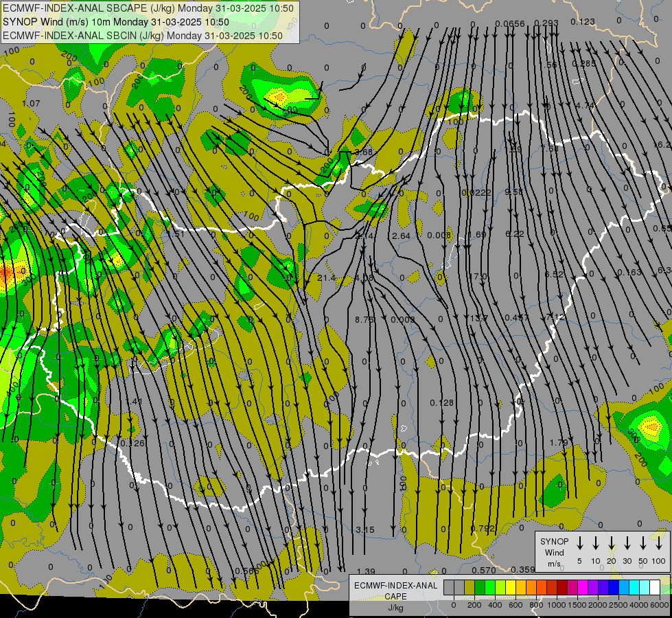The height and width of the screenshot is (618, 672).
Task: Click the 5 m/s wind arrow in SYNOP legend
Action: [x=579, y=542]
